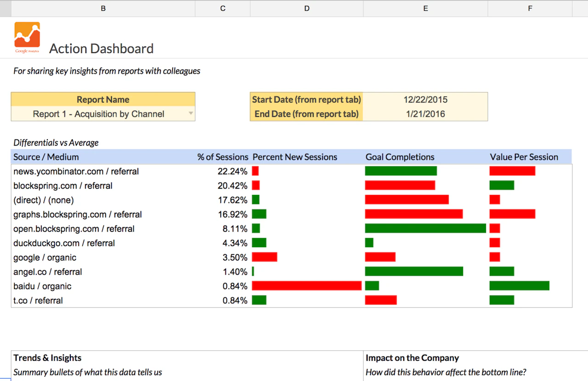
Task: Click the End Date (from report tab) label
Action: click(306, 114)
